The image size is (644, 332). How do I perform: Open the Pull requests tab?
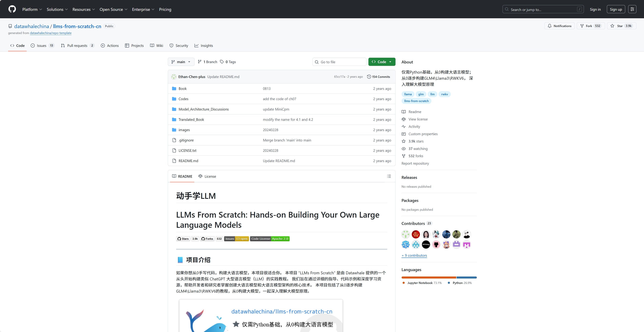77,46
